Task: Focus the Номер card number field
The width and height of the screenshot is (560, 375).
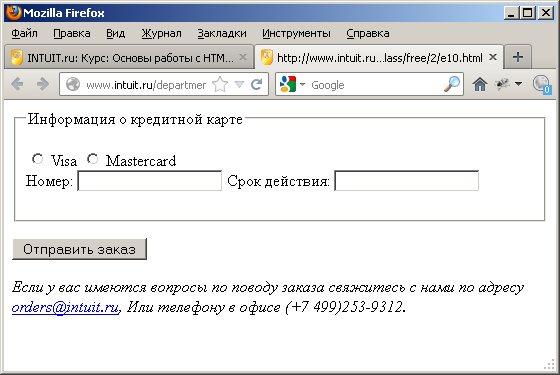Action: (150, 181)
